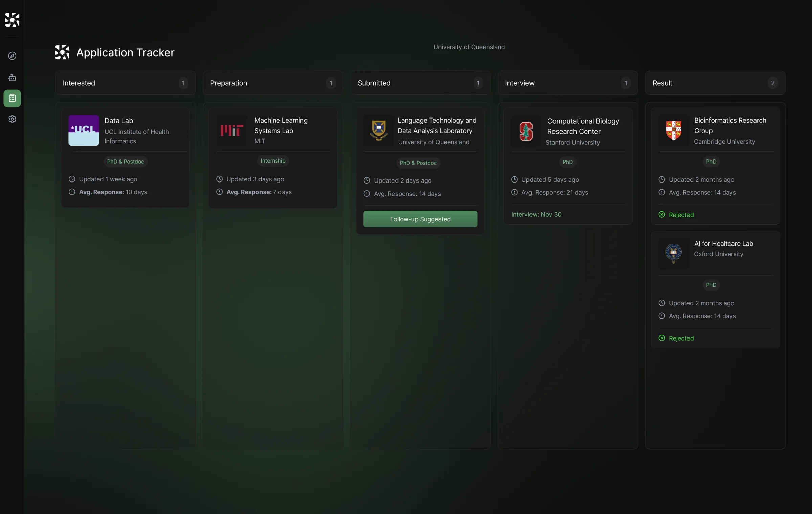Click the Interview: Nov 30 text
This screenshot has width=812, height=514.
pyautogui.click(x=536, y=214)
